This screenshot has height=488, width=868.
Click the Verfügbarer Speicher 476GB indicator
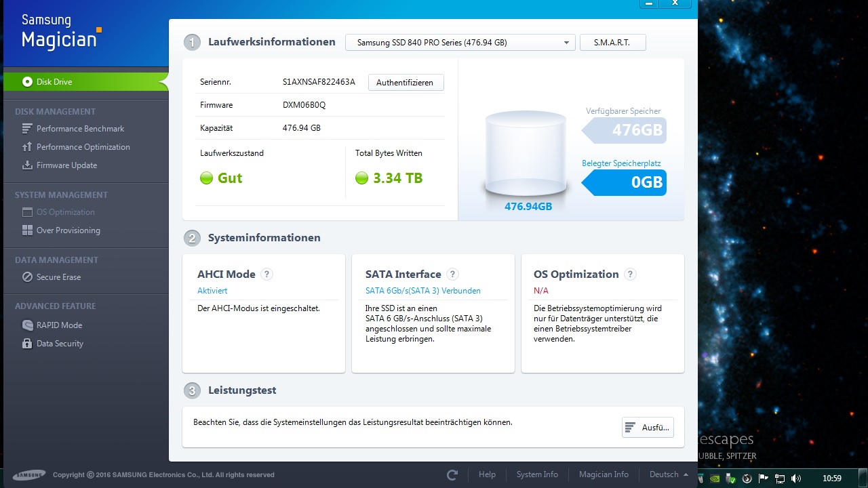click(x=624, y=130)
